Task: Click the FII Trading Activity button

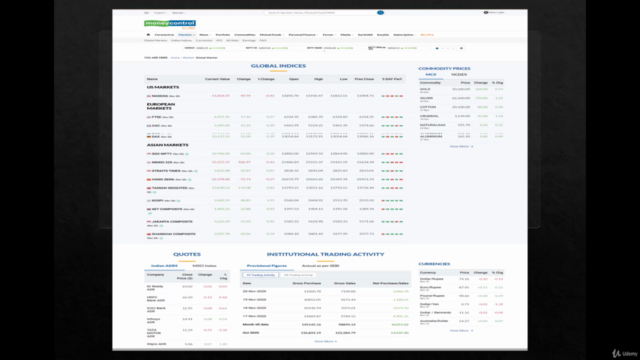Action: click(261, 275)
